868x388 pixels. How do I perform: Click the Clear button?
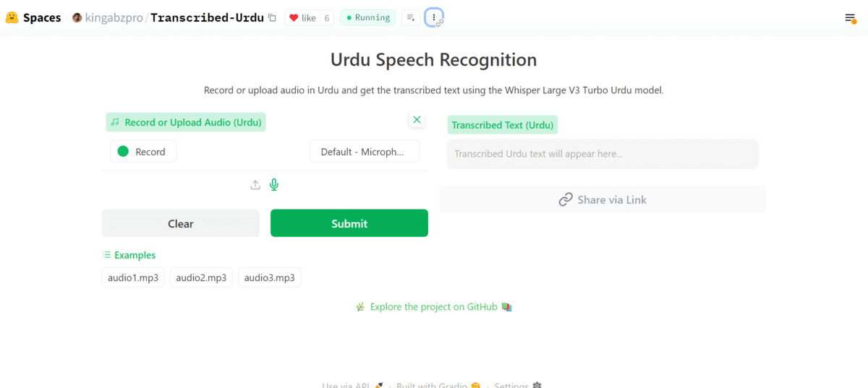coord(180,224)
